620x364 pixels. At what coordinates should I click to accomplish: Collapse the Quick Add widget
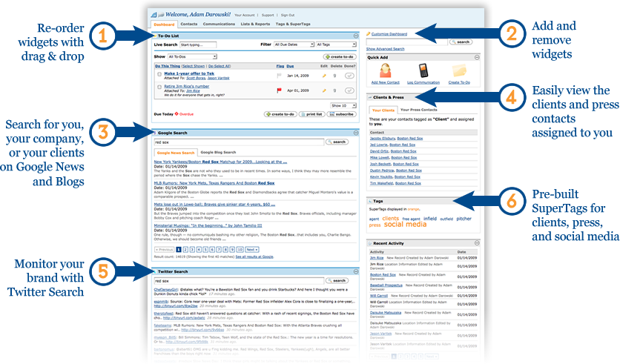point(477,57)
